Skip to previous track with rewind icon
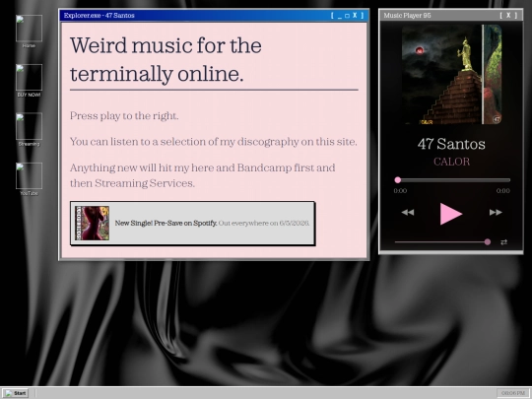Screen dimensions: 532x399 tap(408, 213)
